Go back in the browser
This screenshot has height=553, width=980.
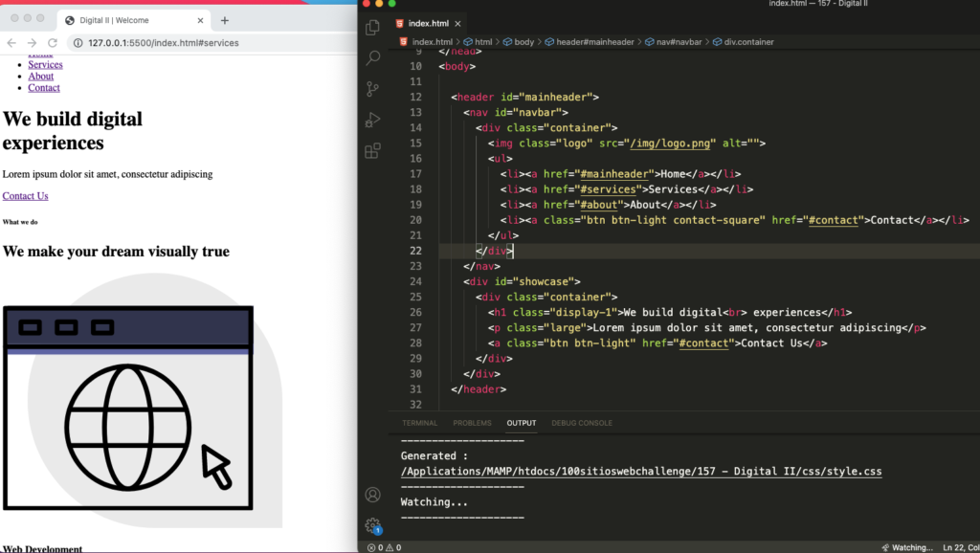pos(11,42)
